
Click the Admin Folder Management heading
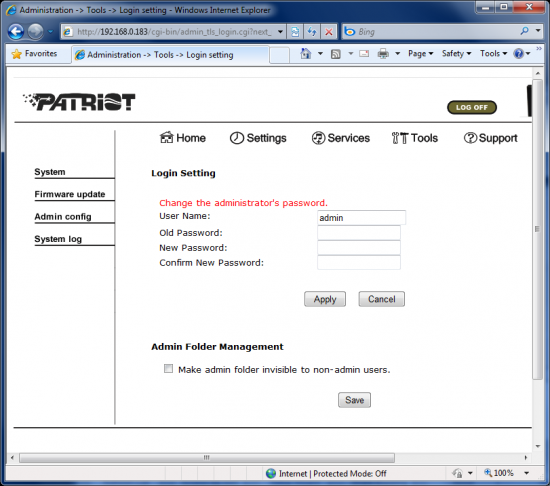217,347
